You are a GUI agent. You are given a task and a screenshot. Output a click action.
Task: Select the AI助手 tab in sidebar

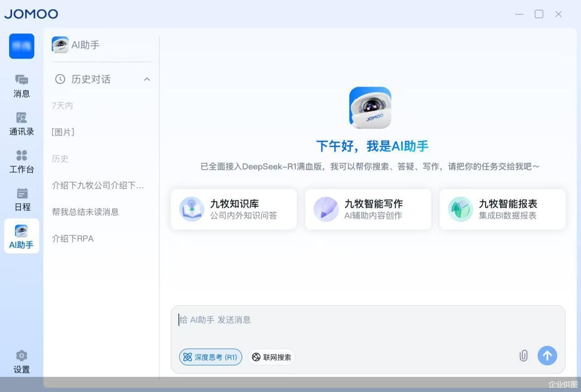(x=22, y=236)
